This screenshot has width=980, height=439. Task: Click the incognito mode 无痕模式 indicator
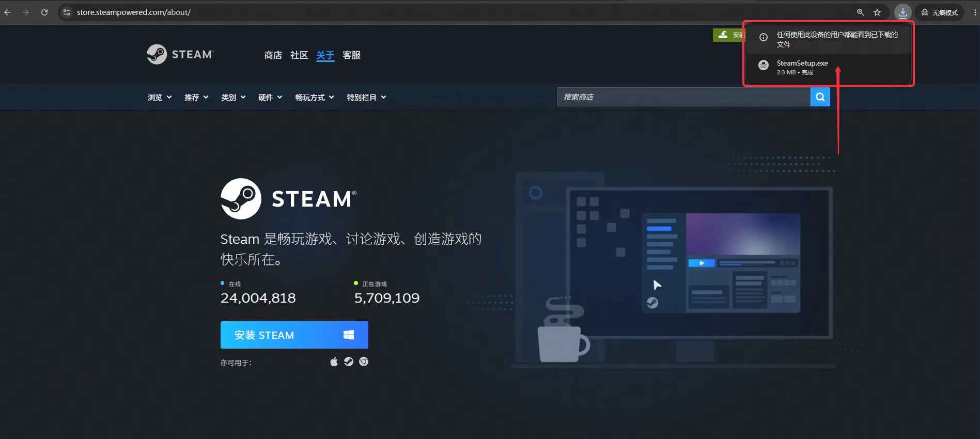tap(939, 12)
